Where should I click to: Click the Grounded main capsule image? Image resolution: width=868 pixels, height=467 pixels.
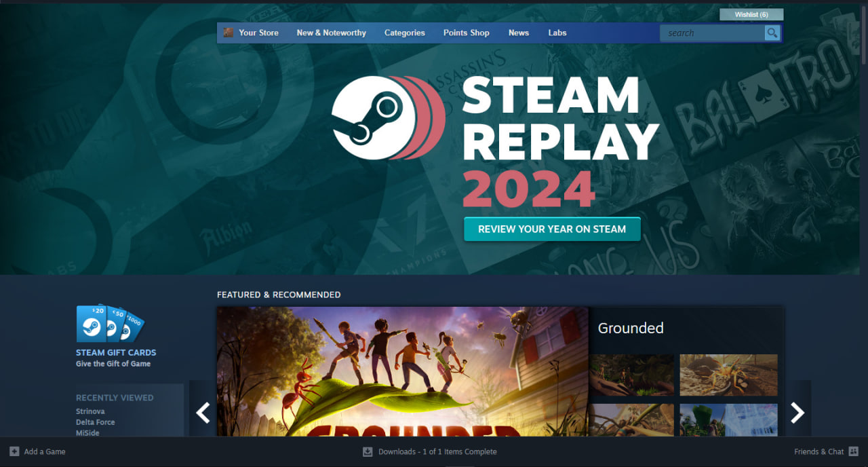[x=403, y=372]
